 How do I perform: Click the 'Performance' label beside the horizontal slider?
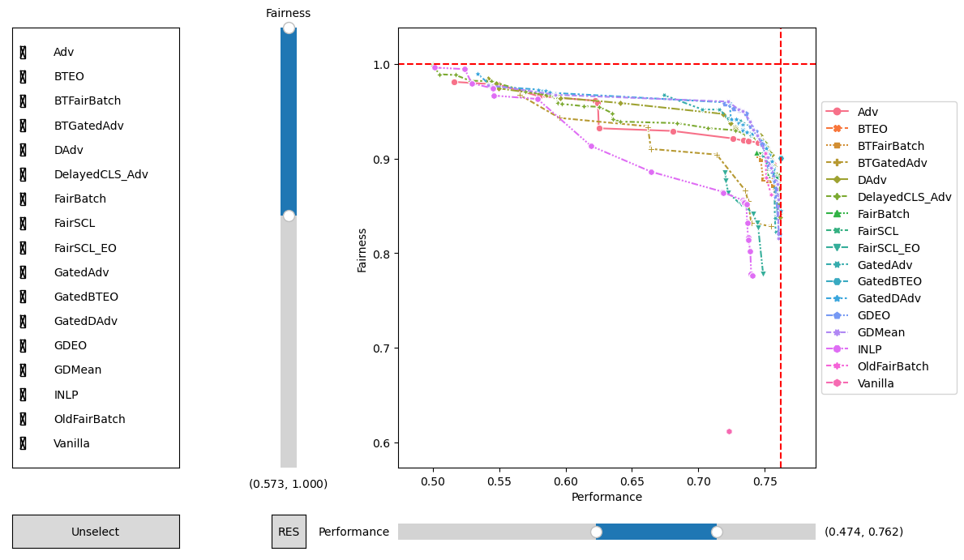point(353,532)
